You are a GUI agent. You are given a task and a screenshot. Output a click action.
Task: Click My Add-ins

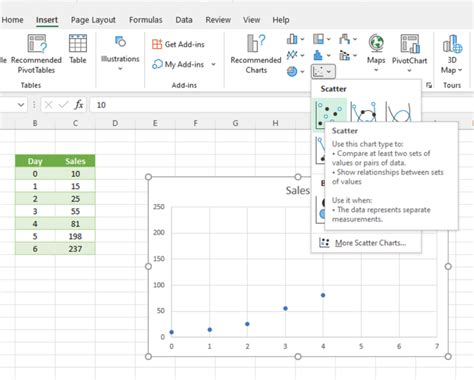pos(178,64)
